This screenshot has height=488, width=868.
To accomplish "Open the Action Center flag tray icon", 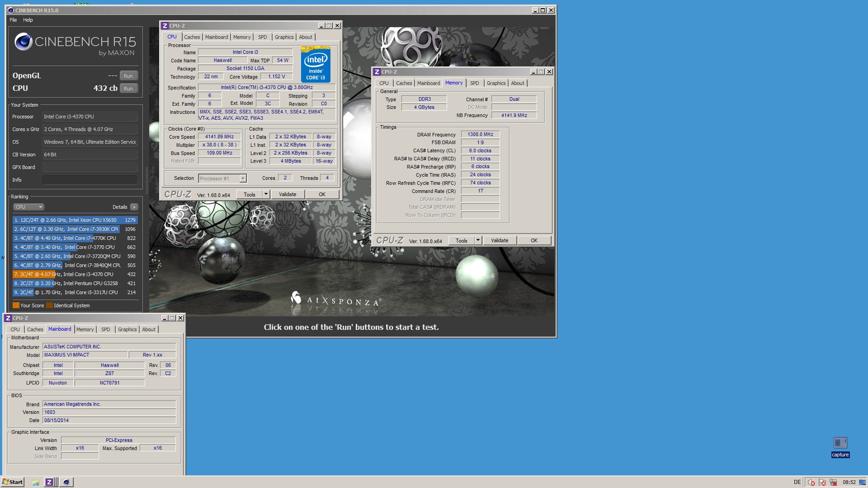I will (x=822, y=482).
